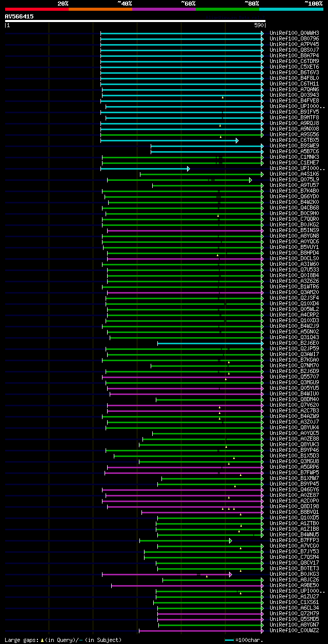The width and height of the screenshot is (328, 644).
Task: Open the UniRef100_A9TU57 entry
Action: [294, 185]
